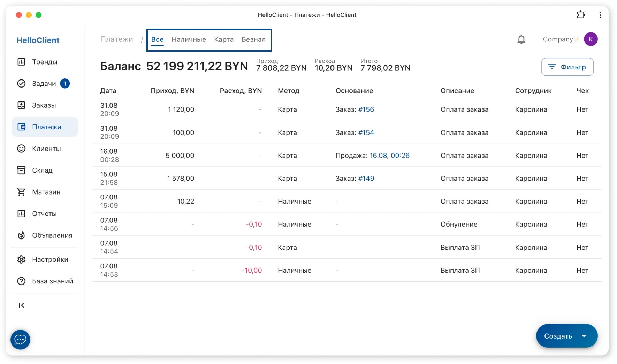
Task: Open order link #156
Action: [366, 109]
